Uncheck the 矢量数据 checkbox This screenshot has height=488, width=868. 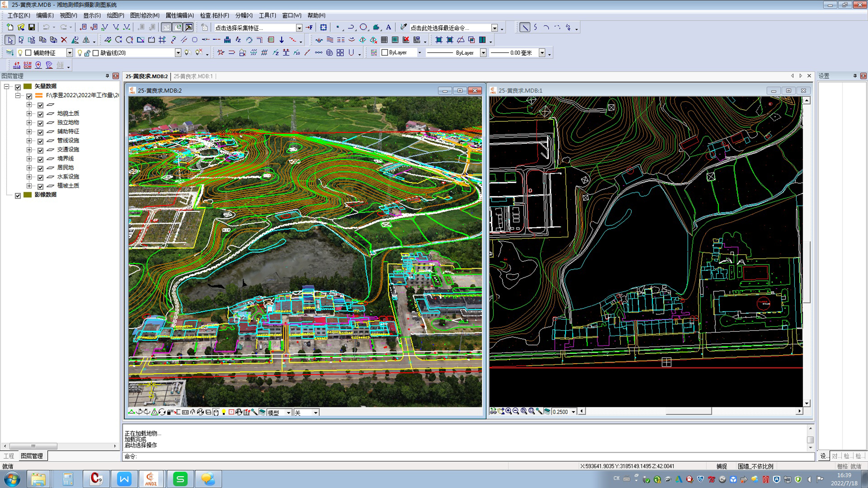[x=18, y=87]
